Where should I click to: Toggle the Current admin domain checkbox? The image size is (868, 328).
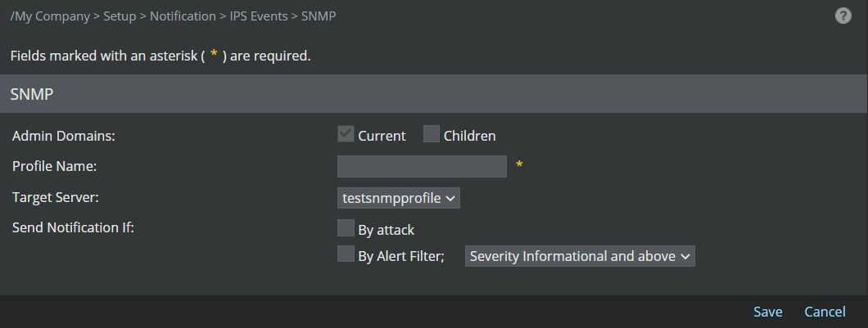coord(346,134)
